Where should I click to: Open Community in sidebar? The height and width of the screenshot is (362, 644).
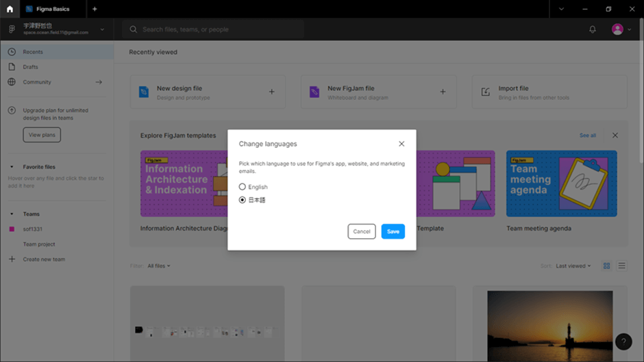point(57,81)
